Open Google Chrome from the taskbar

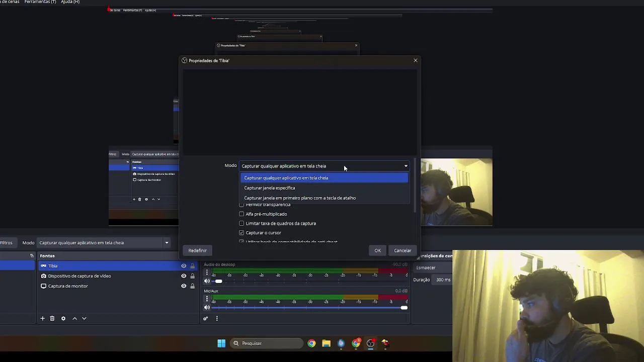coord(311,343)
